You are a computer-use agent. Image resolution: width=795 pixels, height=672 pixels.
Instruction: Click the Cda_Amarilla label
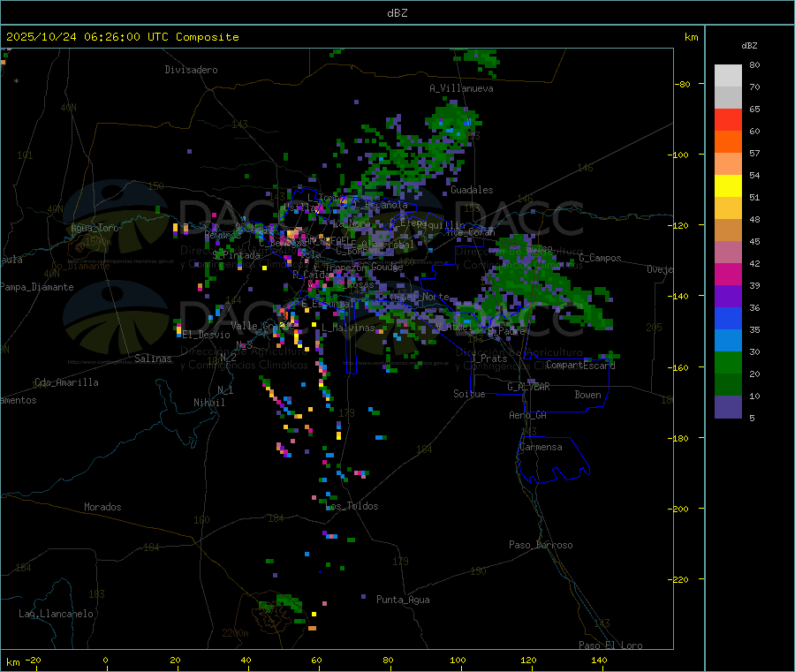(66, 382)
